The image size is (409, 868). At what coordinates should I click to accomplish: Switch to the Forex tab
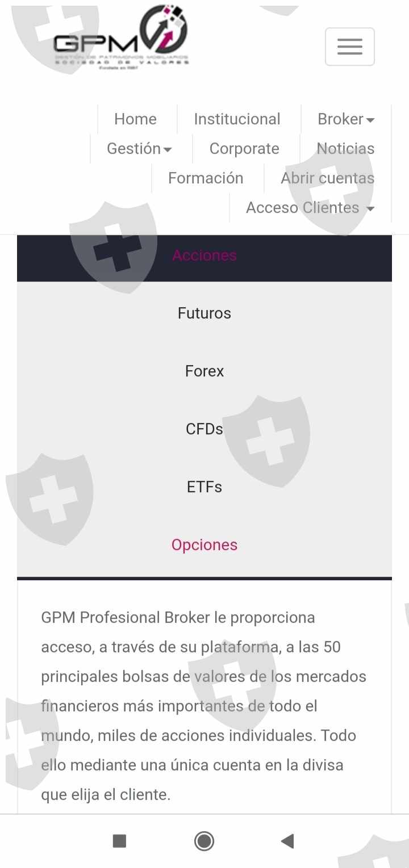[204, 371]
